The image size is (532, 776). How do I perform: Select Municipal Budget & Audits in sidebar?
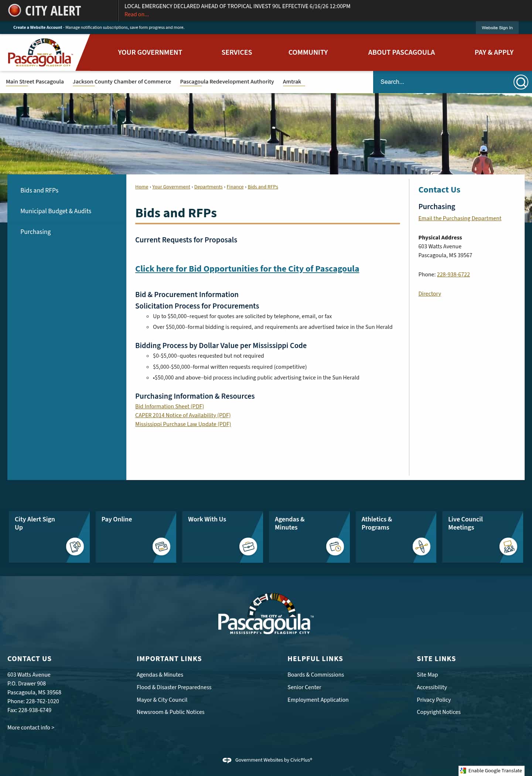click(x=56, y=211)
